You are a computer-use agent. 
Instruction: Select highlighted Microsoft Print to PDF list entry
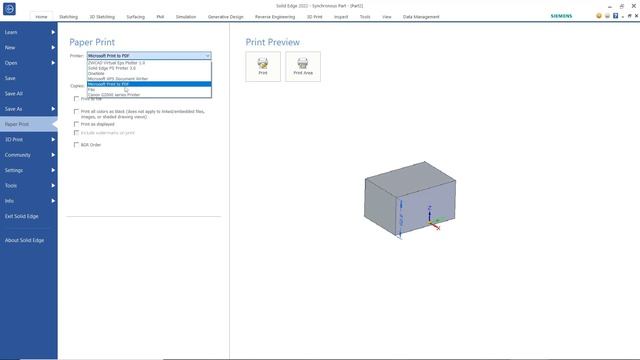click(x=149, y=84)
